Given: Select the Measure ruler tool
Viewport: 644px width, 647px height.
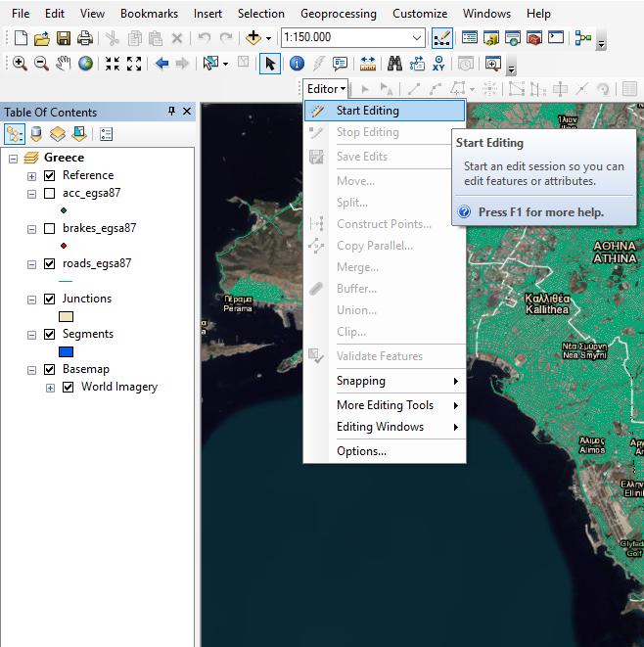Looking at the screenshot, I should 368,64.
